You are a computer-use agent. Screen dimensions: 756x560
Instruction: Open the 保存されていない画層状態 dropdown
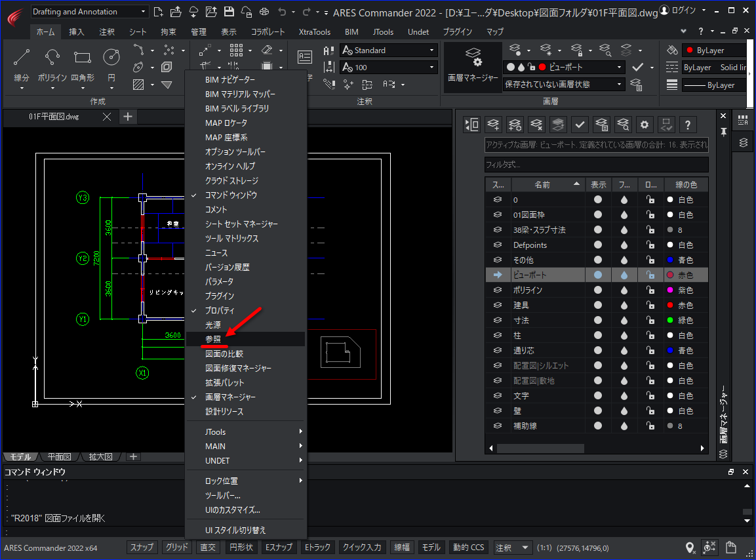(x=564, y=85)
